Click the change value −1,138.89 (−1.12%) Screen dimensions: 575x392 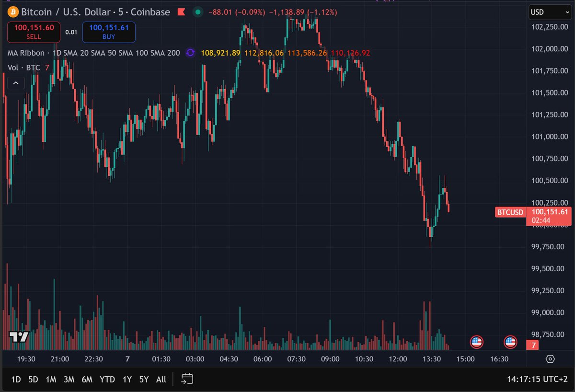(x=302, y=12)
